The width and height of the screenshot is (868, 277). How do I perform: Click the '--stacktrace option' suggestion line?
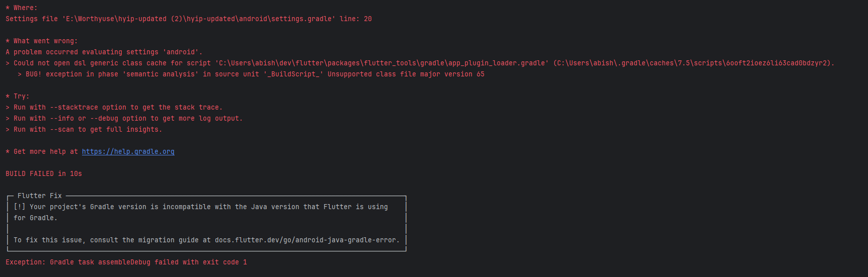pos(114,107)
